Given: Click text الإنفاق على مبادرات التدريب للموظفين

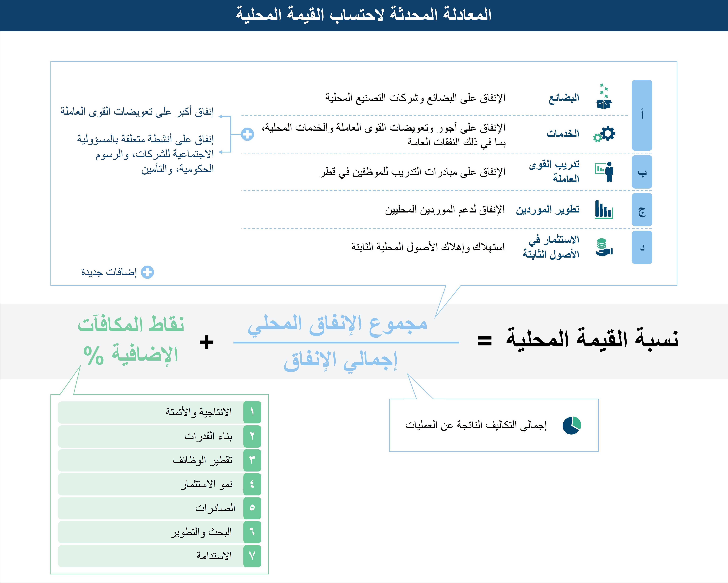Looking at the screenshot, I should (x=412, y=172).
